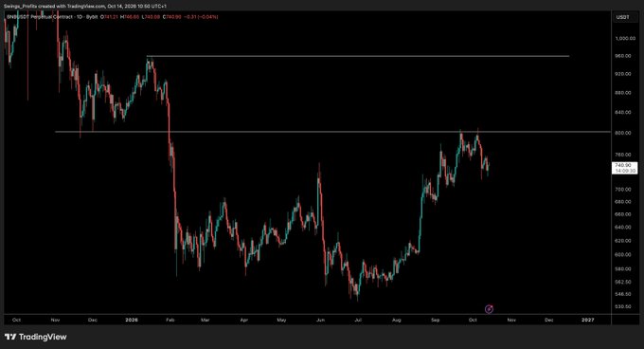644x349 pixels.
Task: Click the 1,000.00 price axis label
Action: click(625, 38)
